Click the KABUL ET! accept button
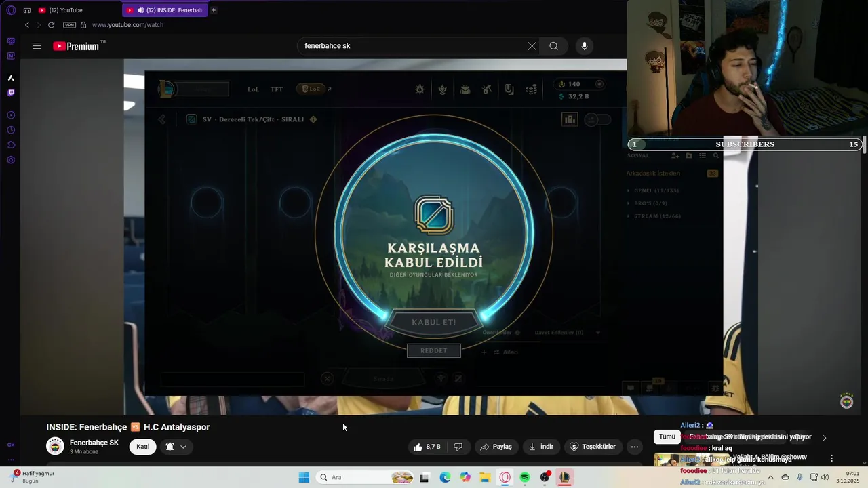 [x=434, y=322]
